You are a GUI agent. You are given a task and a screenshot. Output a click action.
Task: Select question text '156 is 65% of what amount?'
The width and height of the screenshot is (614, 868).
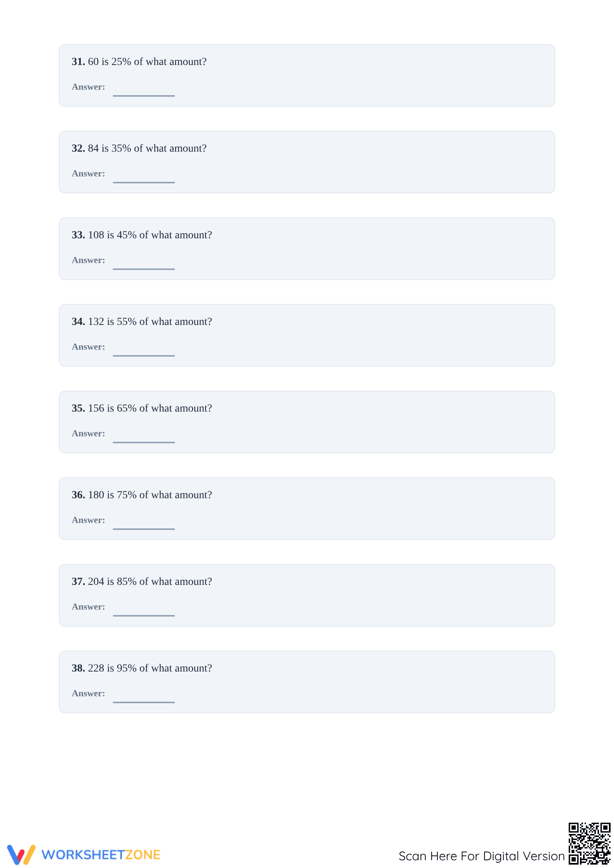click(x=150, y=408)
